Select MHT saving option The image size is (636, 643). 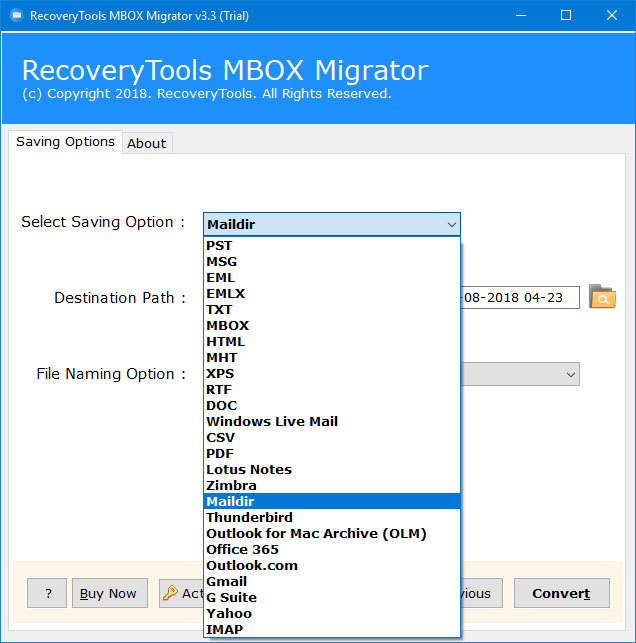(x=332, y=358)
